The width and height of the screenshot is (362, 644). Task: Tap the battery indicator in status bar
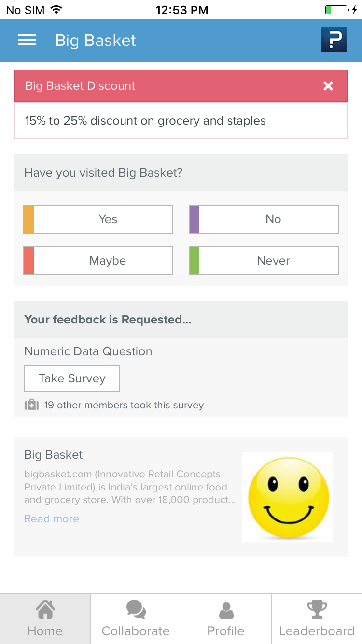(337, 10)
